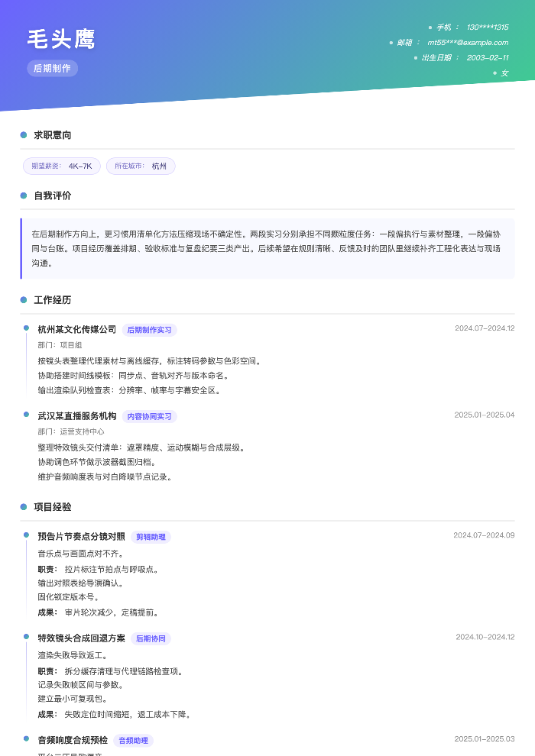The width and height of the screenshot is (535, 756).
Task: Click department line 部门：项目组
Action: pos(60,345)
